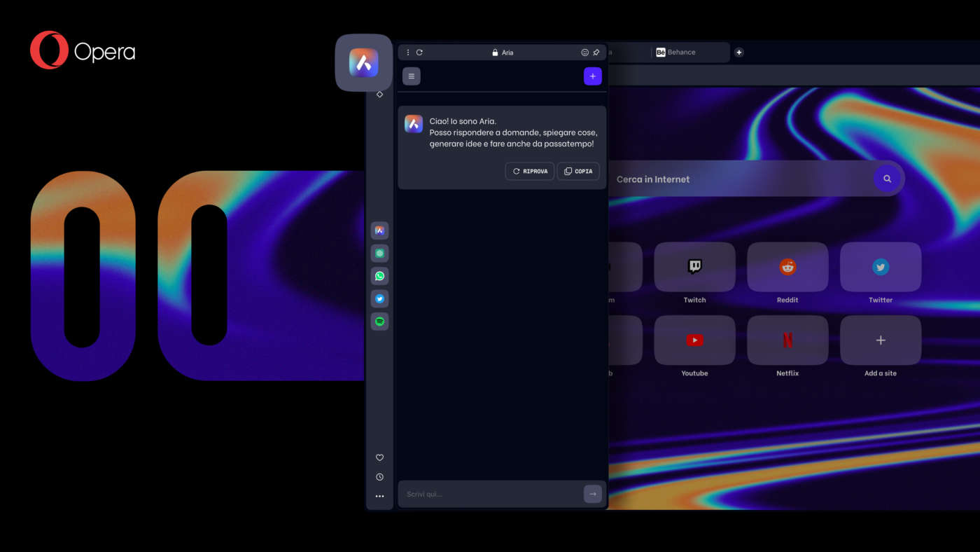This screenshot has width=980, height=552.
Task: Expand the chat list via the hamburger menu
Action: (x=411, y=76)
